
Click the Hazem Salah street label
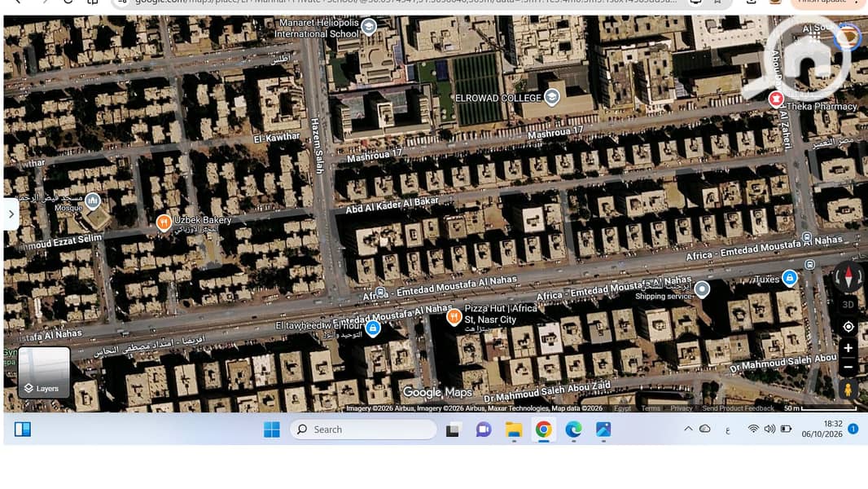317,146
